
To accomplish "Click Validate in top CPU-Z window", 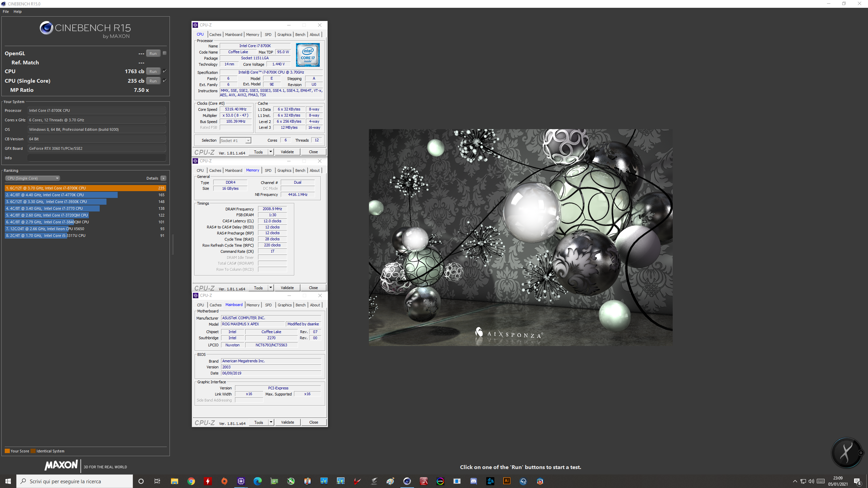I will [287, 152].
